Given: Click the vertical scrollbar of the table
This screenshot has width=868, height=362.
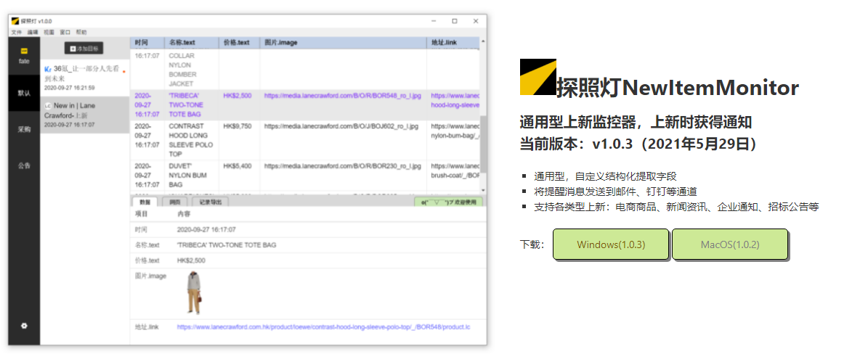Looking at the screenshot, I should coord(483,145).
